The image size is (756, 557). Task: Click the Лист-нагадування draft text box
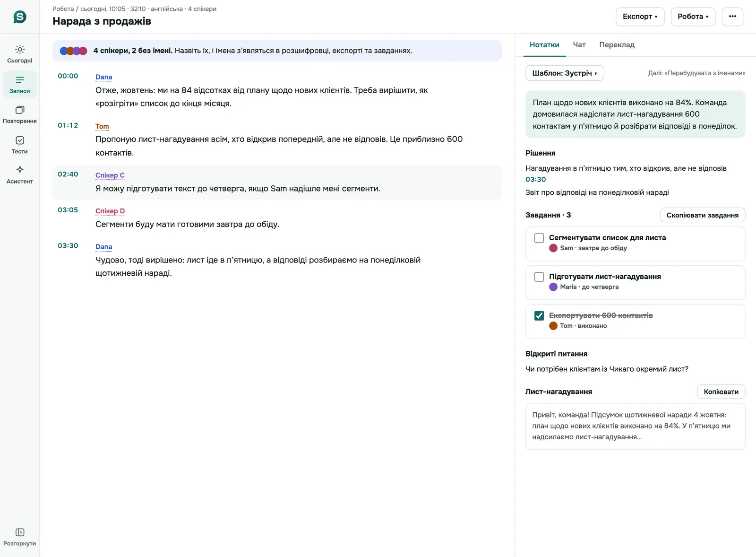[635, 426]
